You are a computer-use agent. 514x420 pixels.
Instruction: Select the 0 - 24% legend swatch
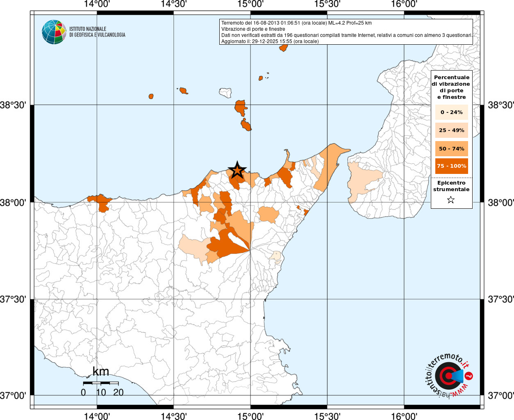point(452,112)
